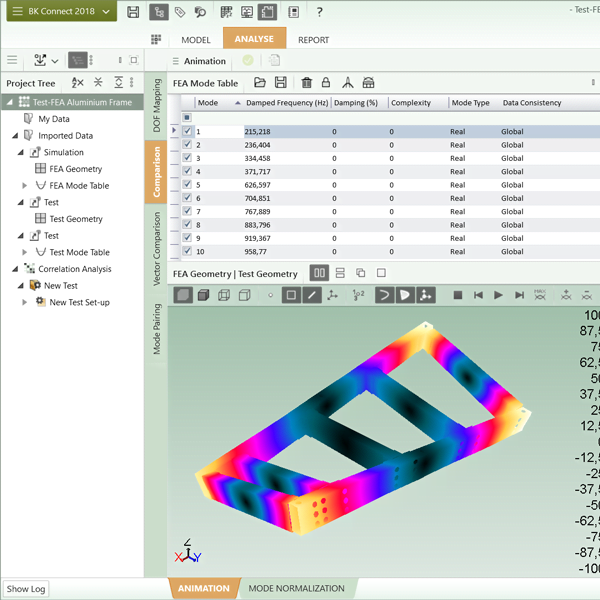The width and height of the screenshot is (600, 600).
Task: Switch to the MODEL tab
Action: (x=195, y=40)
